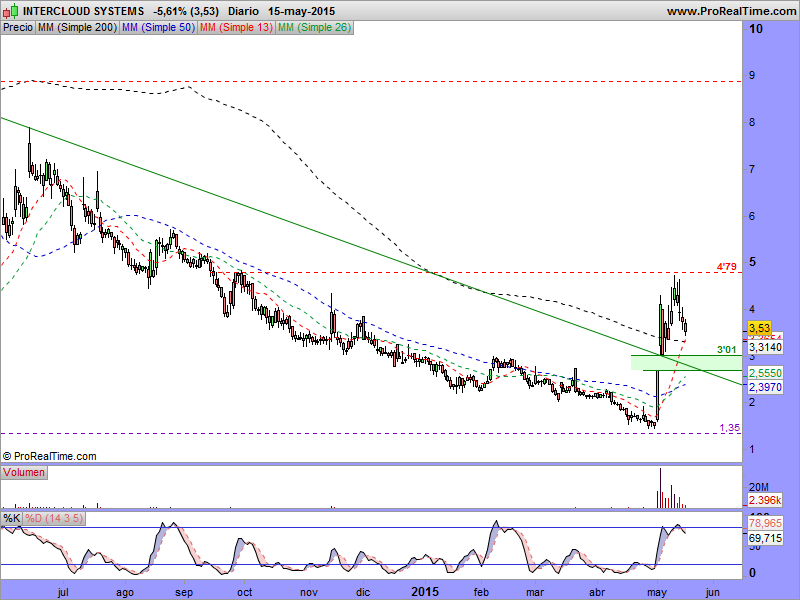
Task: Select the MM (Simple 50) label
Action: click(x=158, y=28)
